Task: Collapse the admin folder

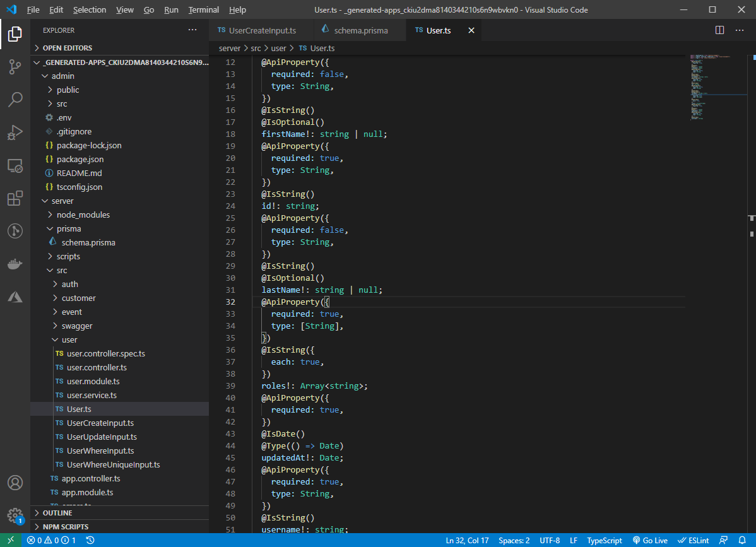Action: [x=62, y=76]
